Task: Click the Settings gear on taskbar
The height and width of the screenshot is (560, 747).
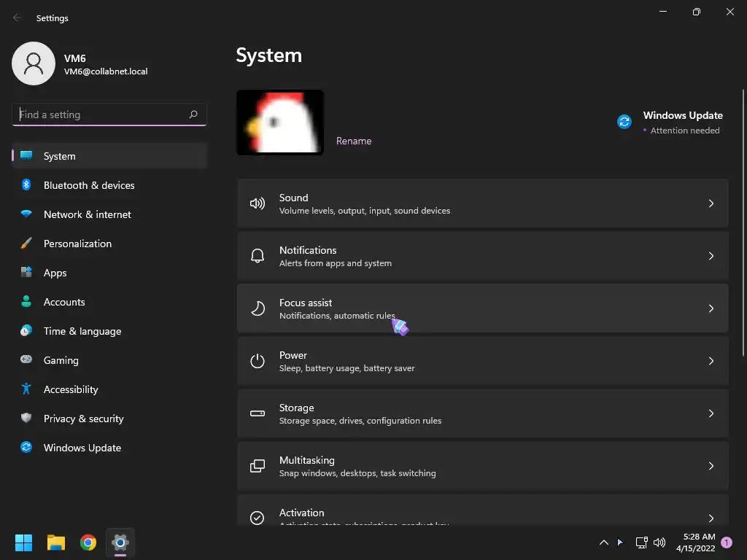Action: (x=120, y=542)
